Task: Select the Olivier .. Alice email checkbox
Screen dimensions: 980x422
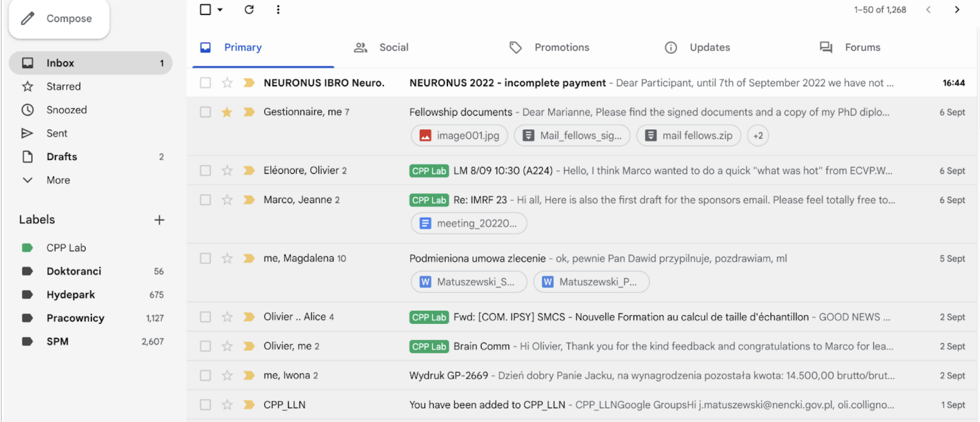Action: coord(205,317)
